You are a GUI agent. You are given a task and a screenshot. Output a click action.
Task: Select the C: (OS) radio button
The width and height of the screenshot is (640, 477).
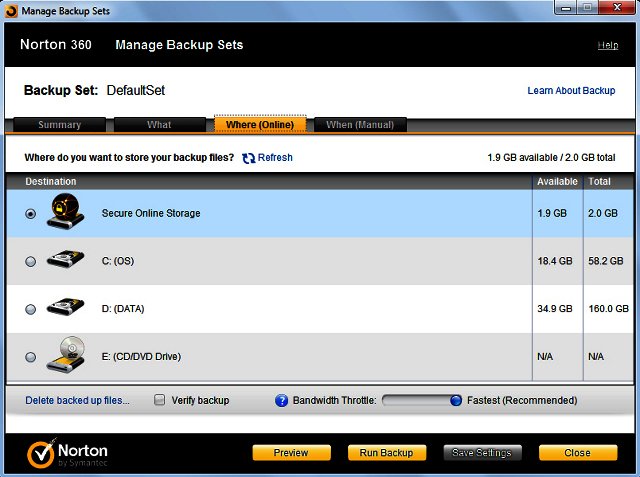pos(31,261)
